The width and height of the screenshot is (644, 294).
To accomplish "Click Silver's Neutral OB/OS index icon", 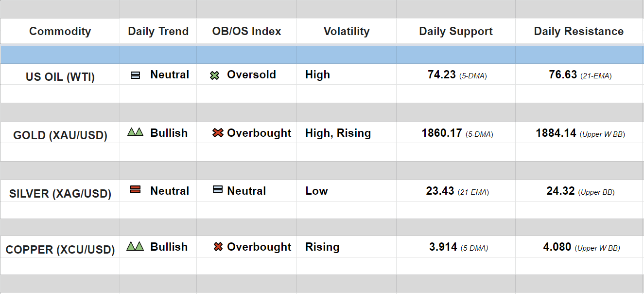I will click(218, 189).
